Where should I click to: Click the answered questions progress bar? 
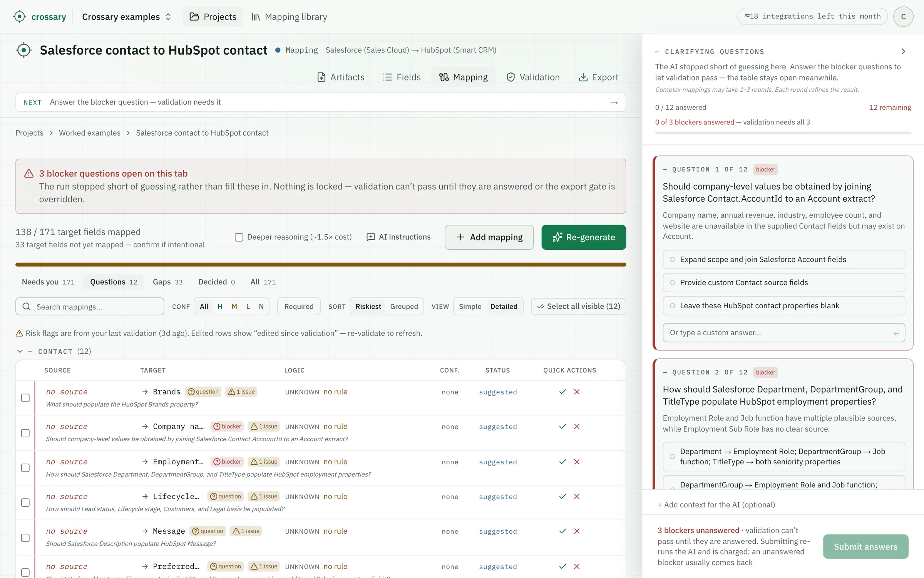point(783,133)
